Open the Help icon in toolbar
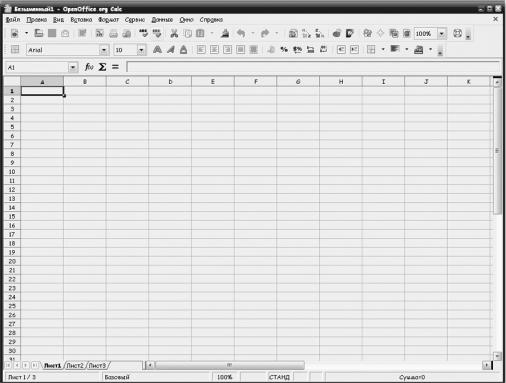This screenshot has width=506, height=383. [x=458, y=33]
